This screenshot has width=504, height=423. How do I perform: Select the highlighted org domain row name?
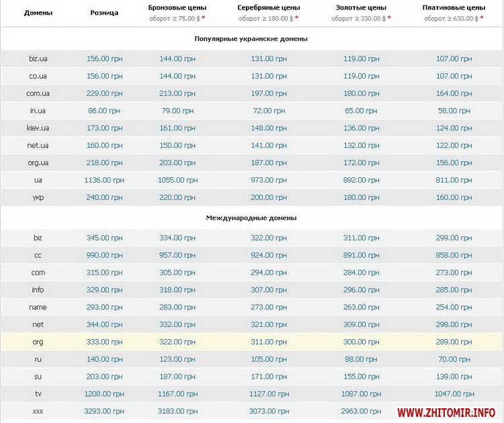38,342
